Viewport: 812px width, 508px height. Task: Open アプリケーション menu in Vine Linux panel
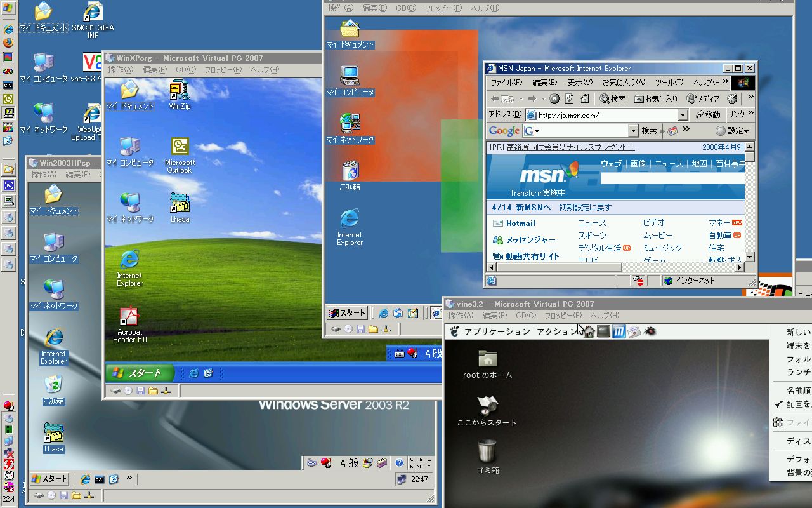pos(497,331)
